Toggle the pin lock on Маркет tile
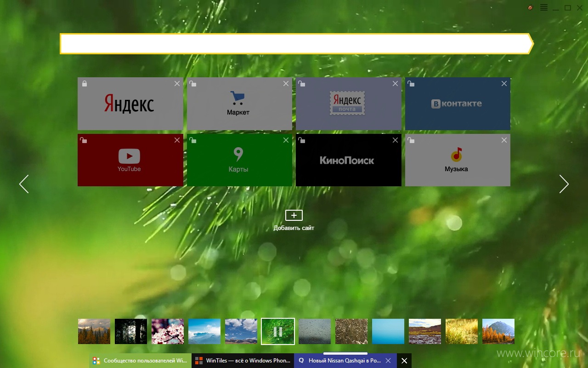The width and height of the screenshot is (588, 368). point(193,83)
